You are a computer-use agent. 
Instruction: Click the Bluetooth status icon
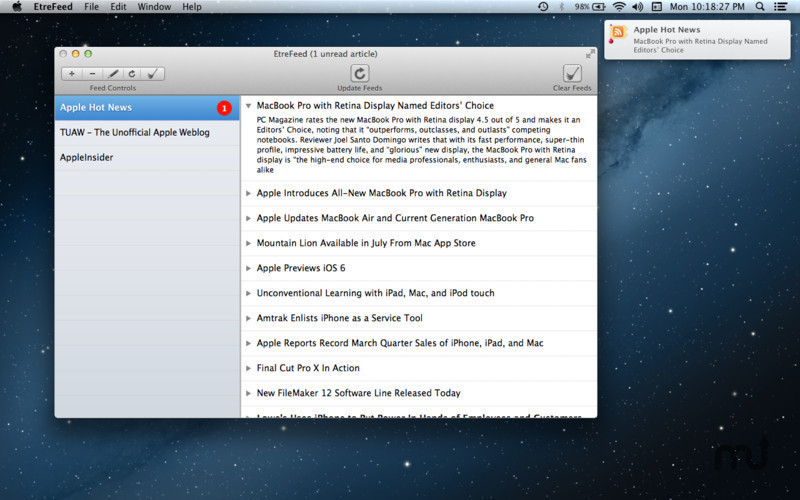click(561, 7)
